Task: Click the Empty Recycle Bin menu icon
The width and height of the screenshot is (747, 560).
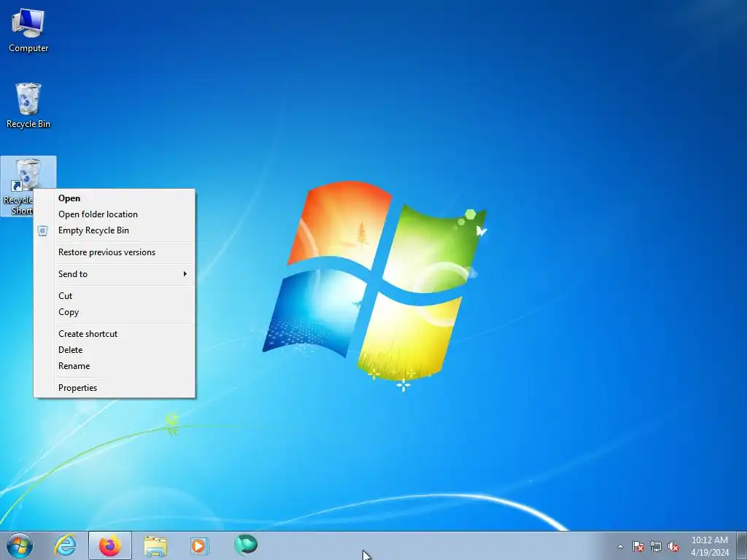Action: (x=43, y=231)
